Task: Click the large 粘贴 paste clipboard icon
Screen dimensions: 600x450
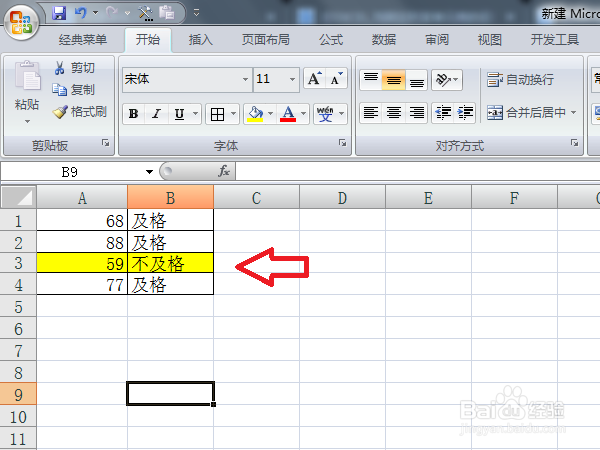Action: [27, 75]
